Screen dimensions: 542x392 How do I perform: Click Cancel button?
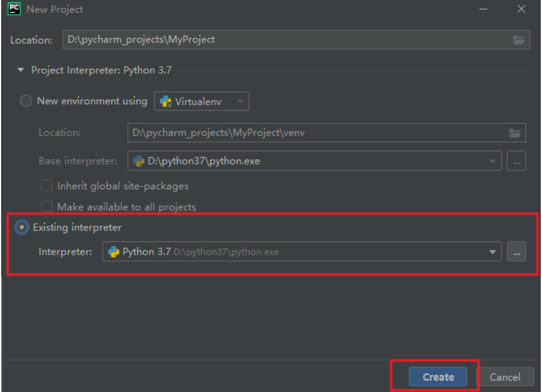tap(505, 377)
